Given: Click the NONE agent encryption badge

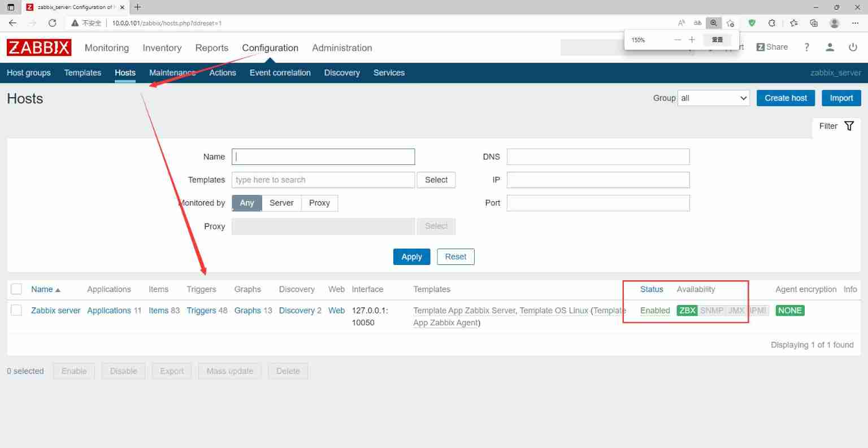Looking at the screenshot, I should tap(789, 310).
